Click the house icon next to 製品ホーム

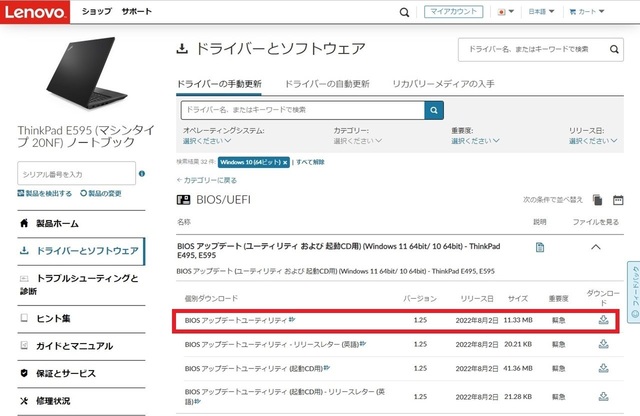pyautogui.click(x=24, y=223)
